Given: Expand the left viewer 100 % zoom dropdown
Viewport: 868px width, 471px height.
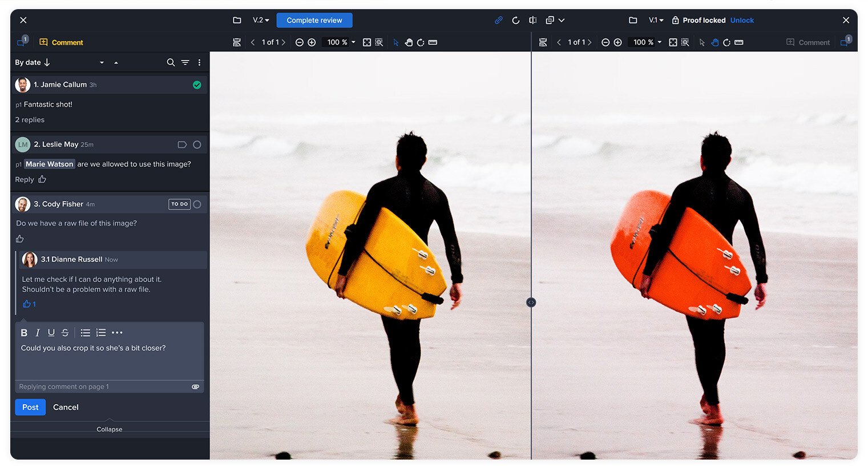Looking at the screenshot, I should pos(353,42).
